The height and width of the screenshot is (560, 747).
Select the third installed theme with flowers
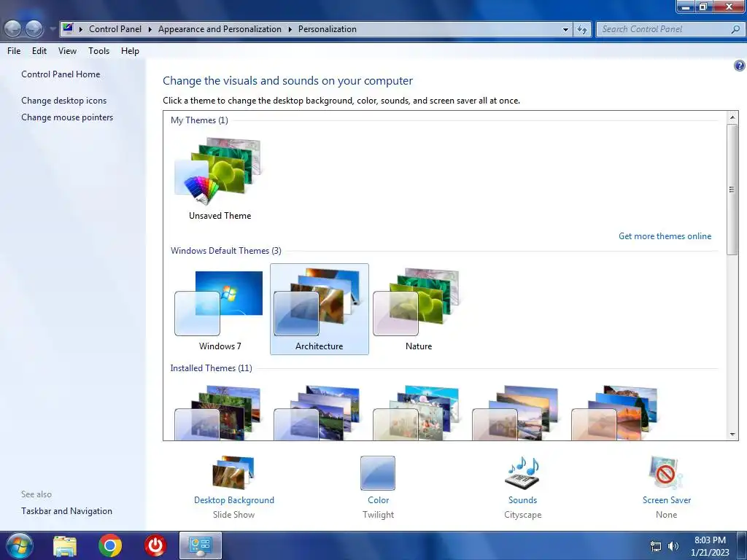click(417, 413)
